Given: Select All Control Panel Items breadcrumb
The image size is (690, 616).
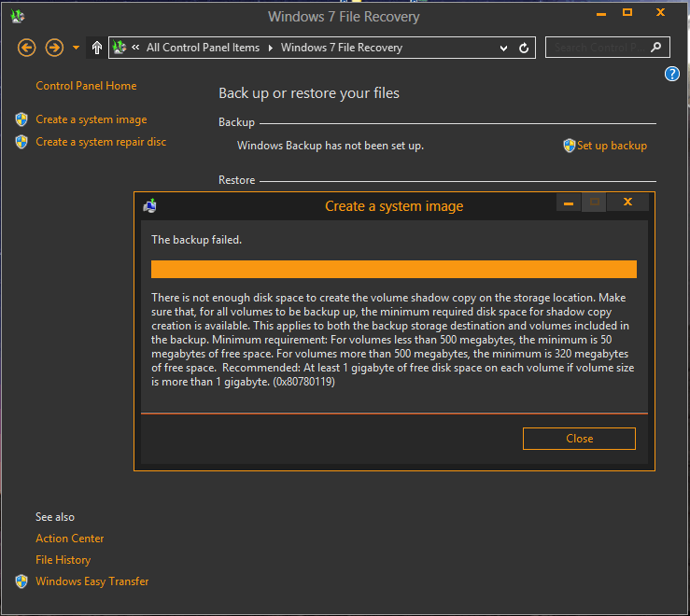Looking at the screenshot, I should point(203,48).
